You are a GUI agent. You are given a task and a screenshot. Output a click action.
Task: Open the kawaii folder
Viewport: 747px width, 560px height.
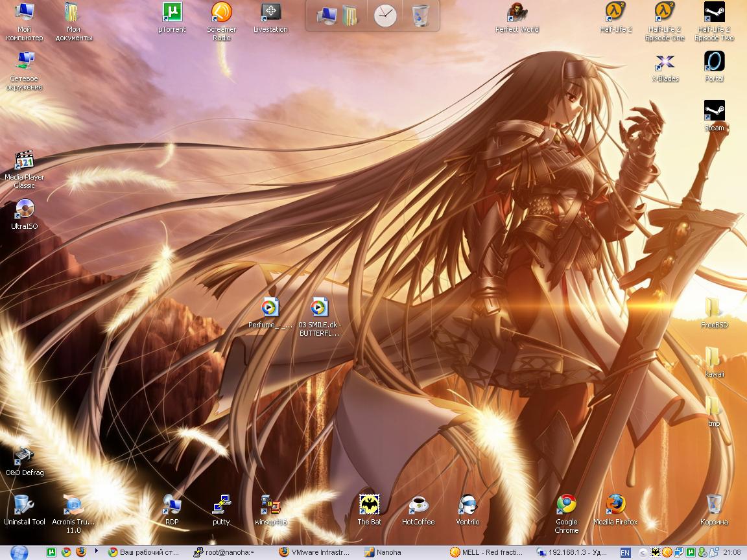pos(714,362)
